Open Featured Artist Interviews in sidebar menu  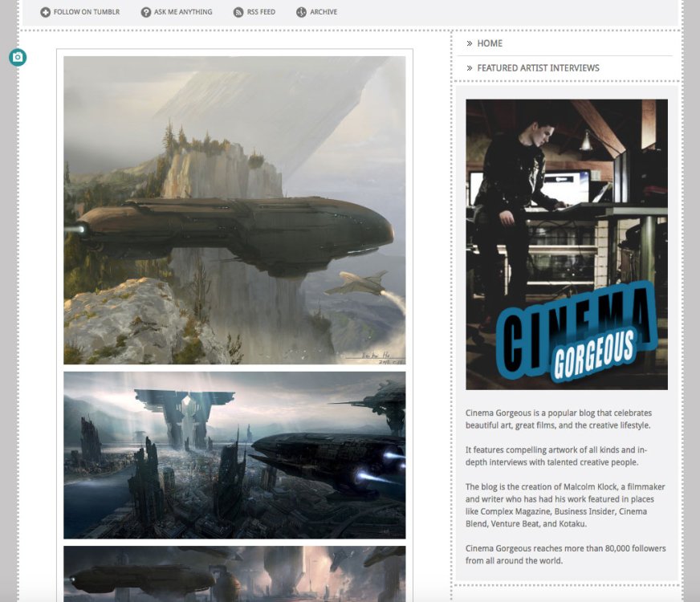click(x=539, y=68)
